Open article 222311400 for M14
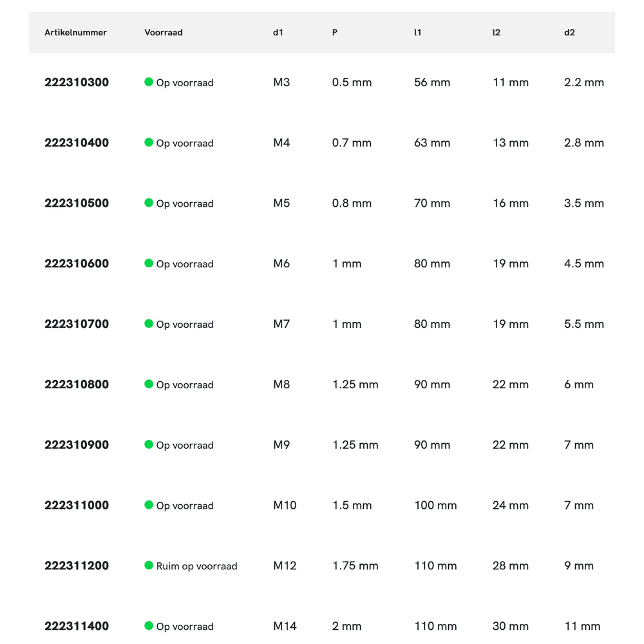 point(77,626)
